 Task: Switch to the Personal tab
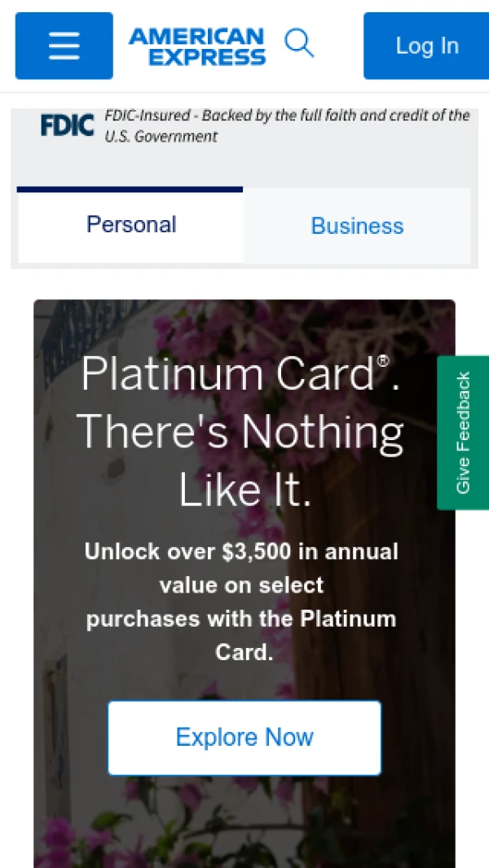(x=130, y=225)
